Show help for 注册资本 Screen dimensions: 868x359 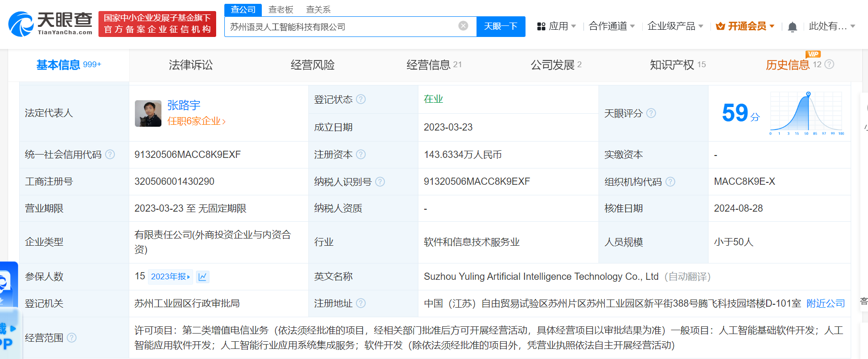pyautogui.click(x=361, y=155)
